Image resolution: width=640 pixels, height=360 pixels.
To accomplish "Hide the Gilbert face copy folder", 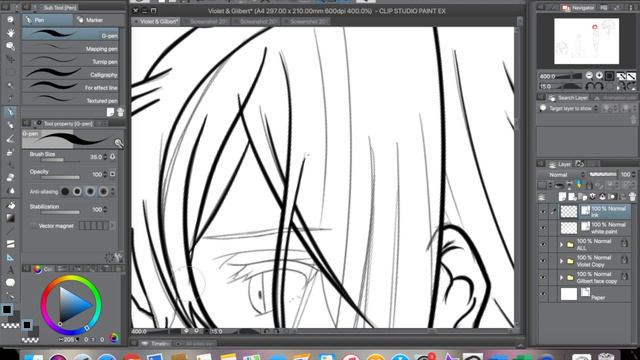I will point(543,277).
